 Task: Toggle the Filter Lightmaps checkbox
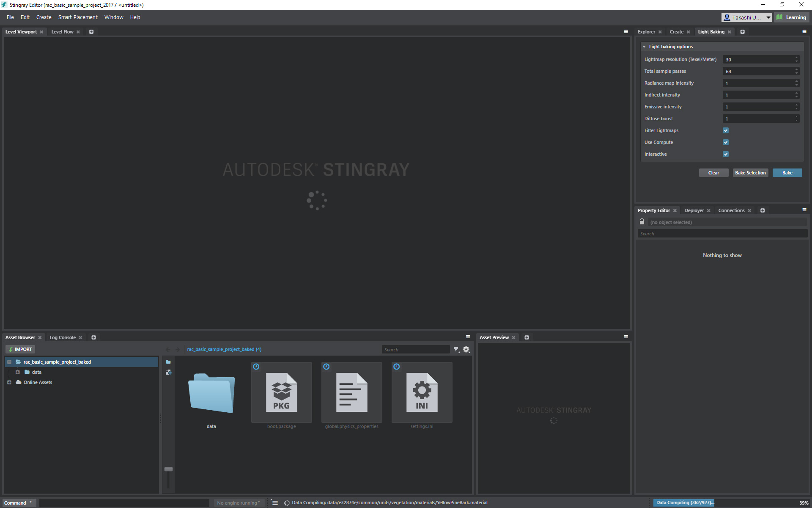[x=726, y=130]
